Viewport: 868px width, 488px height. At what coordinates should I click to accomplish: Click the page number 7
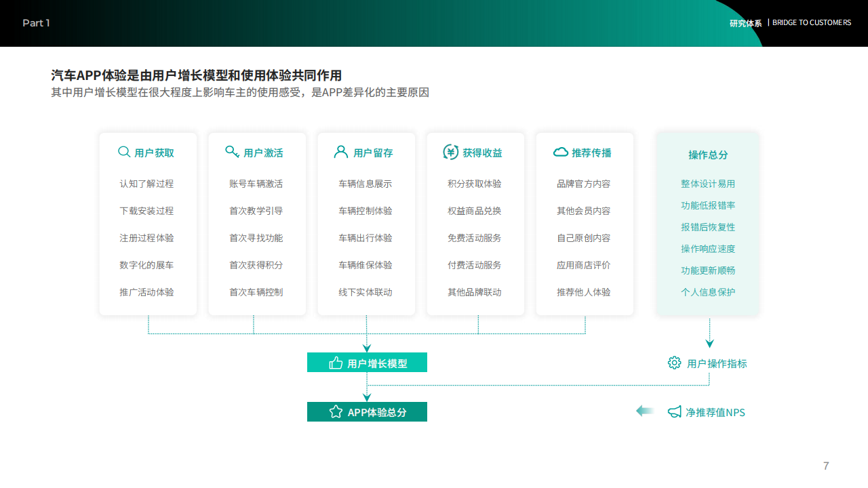click(826, 466)
